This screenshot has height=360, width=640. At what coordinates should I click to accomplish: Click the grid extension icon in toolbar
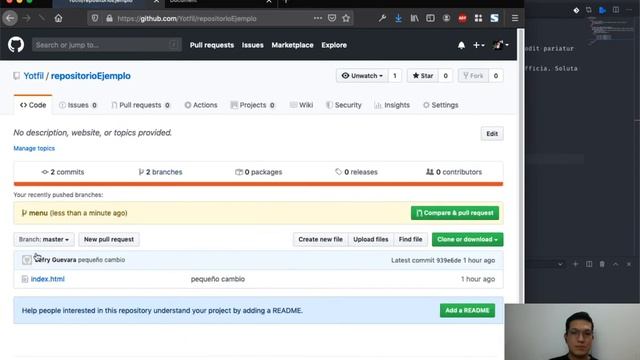pyautogui.click(x=478, y=18)
